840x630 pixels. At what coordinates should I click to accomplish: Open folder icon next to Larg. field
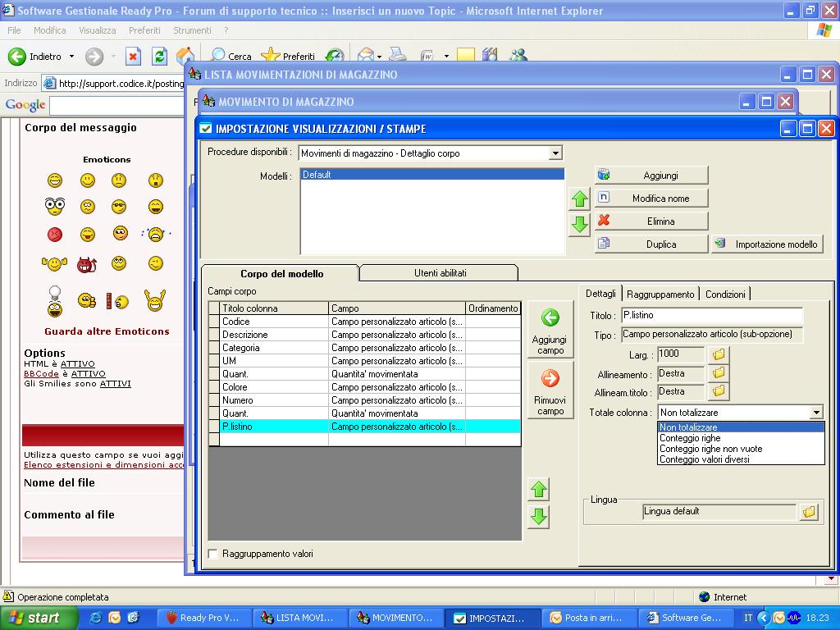[x=719, y=355]
